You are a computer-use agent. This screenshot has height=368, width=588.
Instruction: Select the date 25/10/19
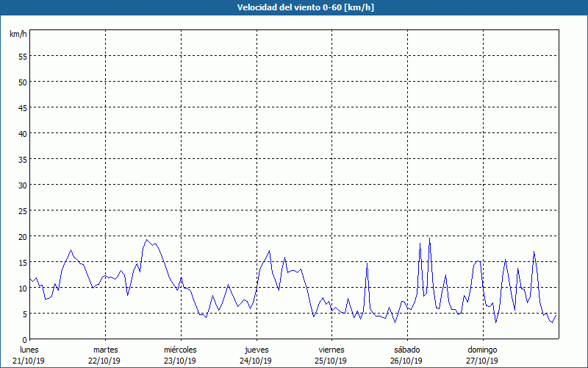point(331,361)
